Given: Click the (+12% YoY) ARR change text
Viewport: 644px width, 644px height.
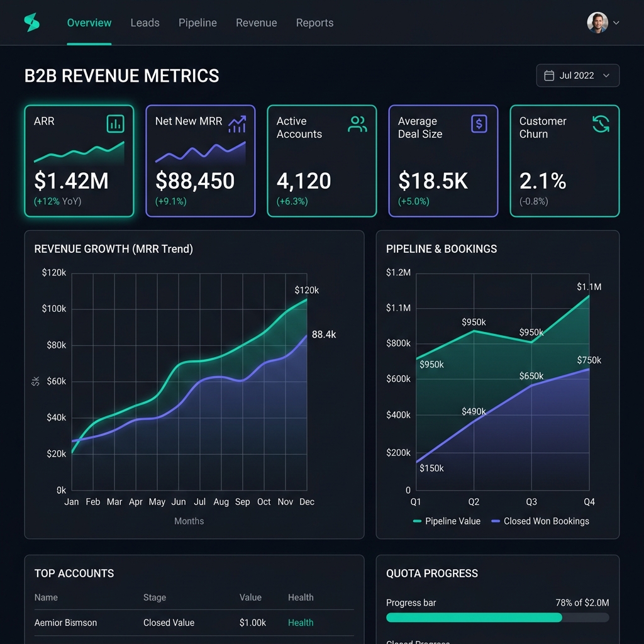Looking at the screenshot, I should point(57,201).
